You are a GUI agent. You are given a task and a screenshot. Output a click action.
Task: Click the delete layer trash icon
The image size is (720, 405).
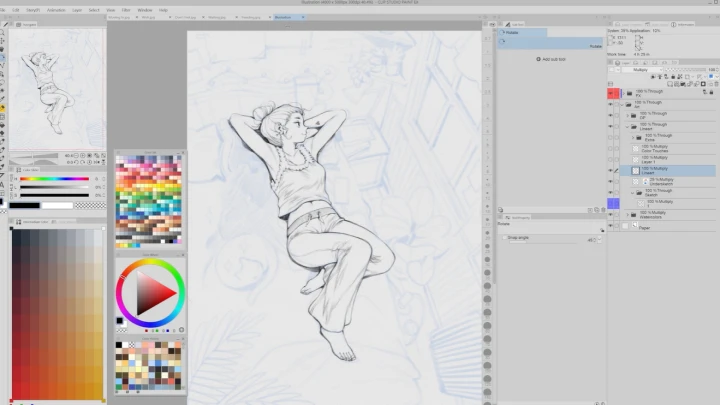coord(716,84)
